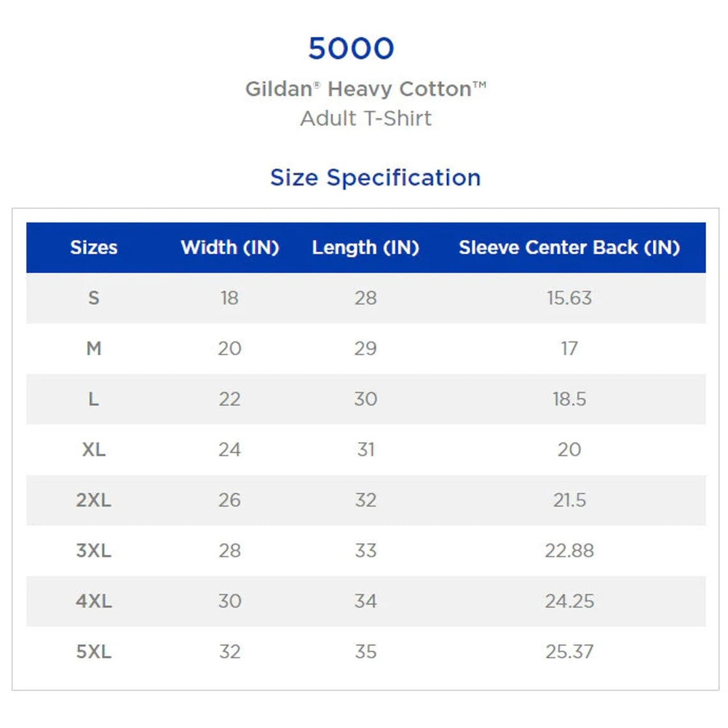This screenshot has width=728, height=728.
Task: Select the Sleeve Center Back column header
Action: point(569,248)
